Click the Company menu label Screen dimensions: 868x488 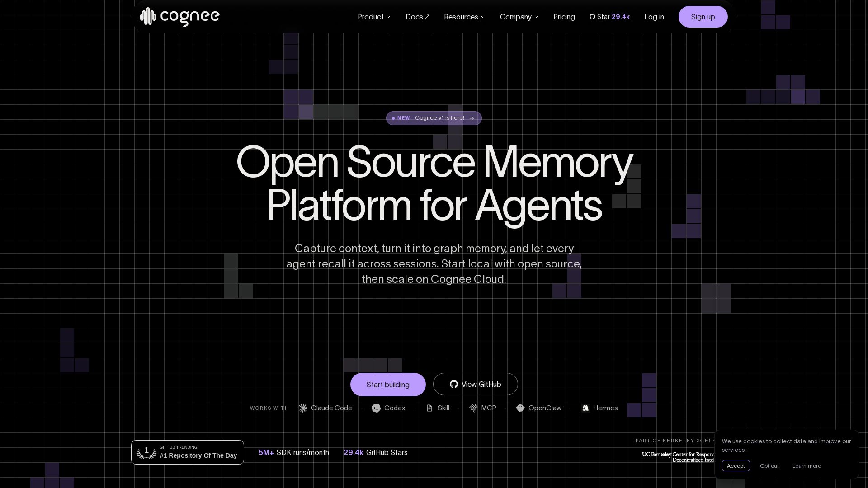coord(515,17)
